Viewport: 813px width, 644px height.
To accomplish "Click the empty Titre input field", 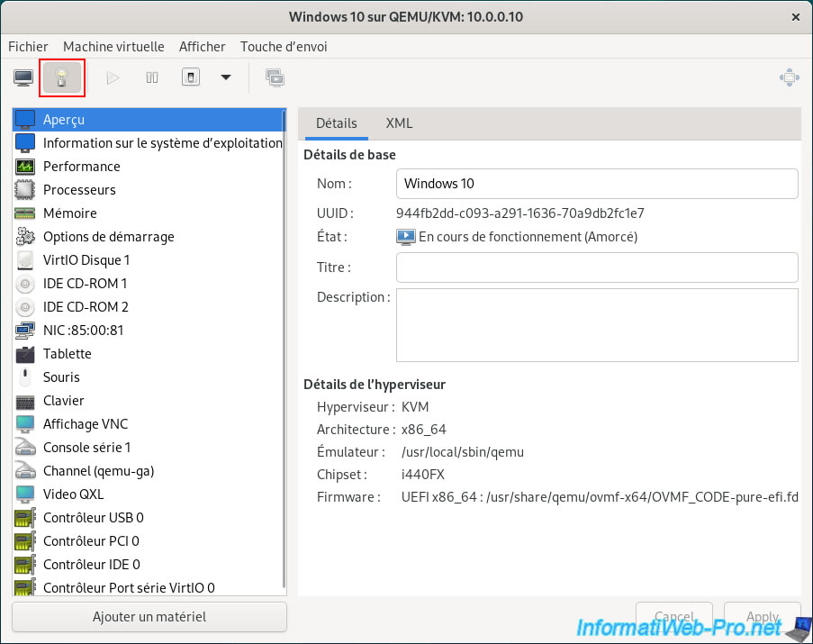I will coord(597,268).
